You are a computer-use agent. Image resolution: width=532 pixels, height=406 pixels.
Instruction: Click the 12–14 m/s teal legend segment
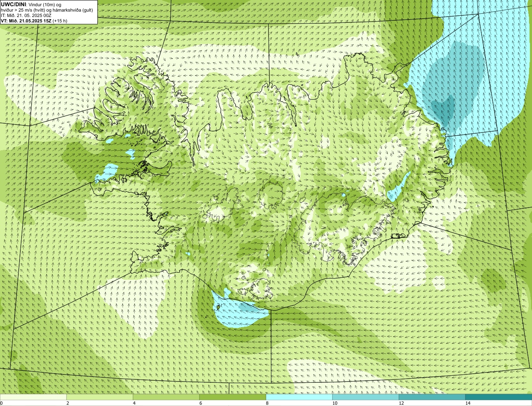pyautogui.click(x=432, y=397)
